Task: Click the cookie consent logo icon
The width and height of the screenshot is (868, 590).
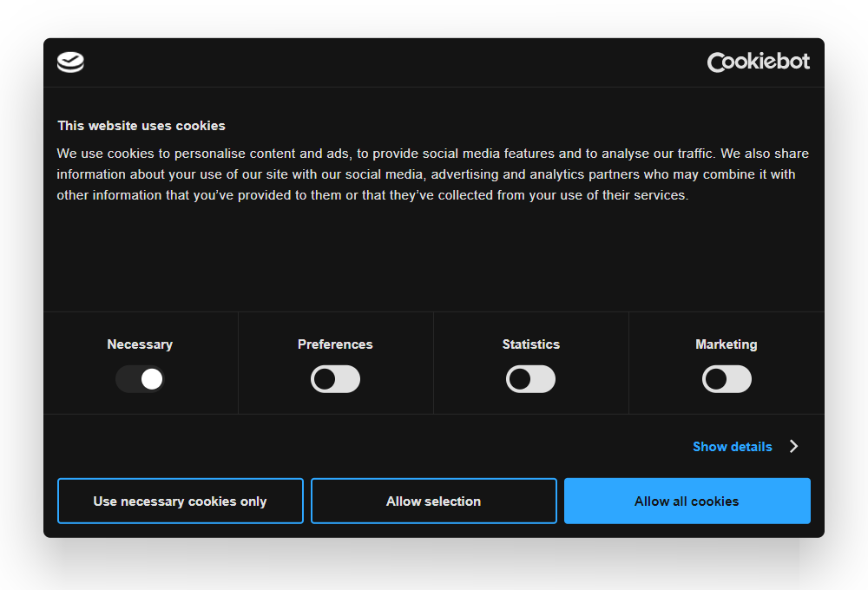Action: (x=70, y=62)
